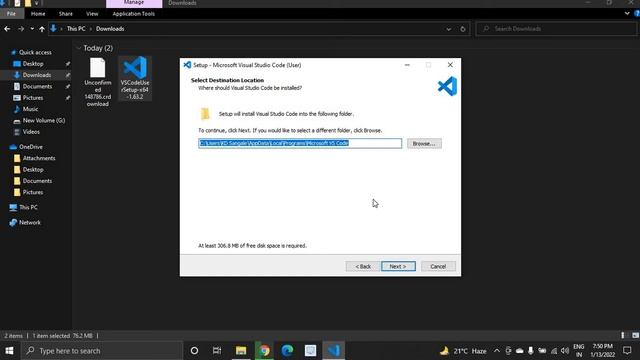Screen dimensions: 640x360
Task: Open the File menu in Explorer
Action: [11, 13]
